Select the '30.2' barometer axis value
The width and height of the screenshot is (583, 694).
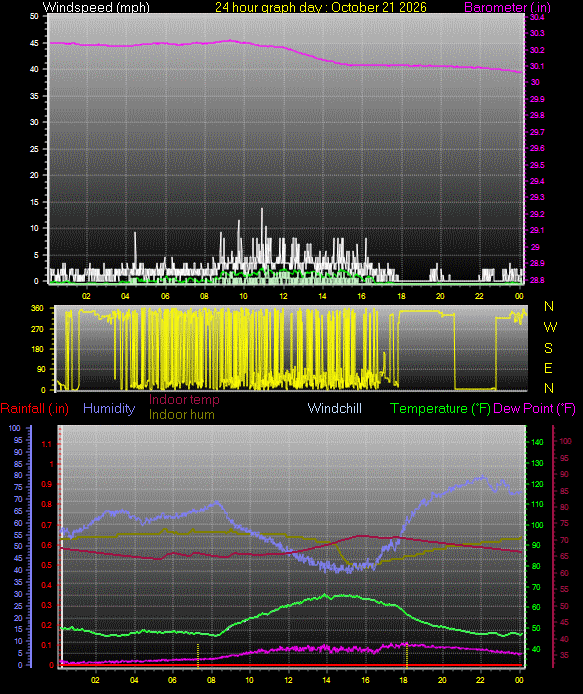pyautogui.click(x=537, y=50)
